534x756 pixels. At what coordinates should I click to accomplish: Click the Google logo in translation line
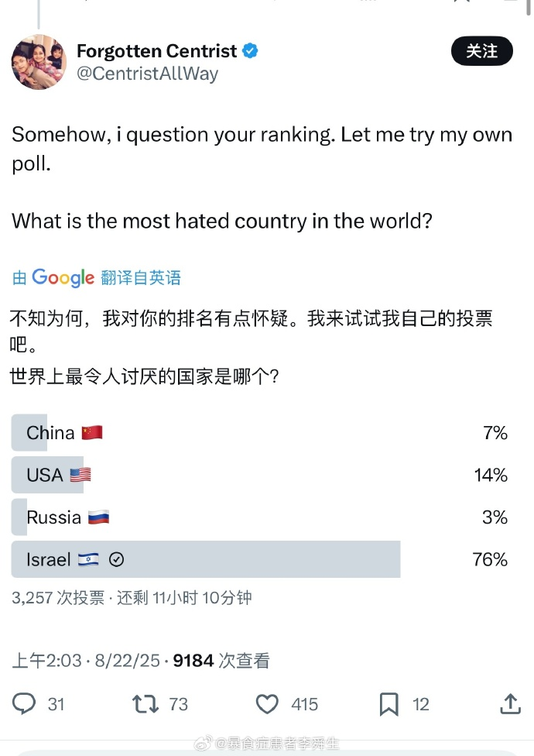click(x=63, y=278)
